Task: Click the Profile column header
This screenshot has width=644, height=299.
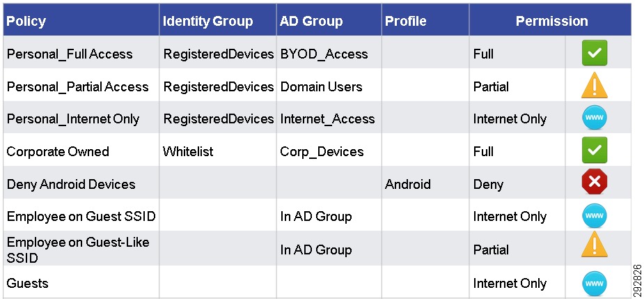Action: (405, 21)
